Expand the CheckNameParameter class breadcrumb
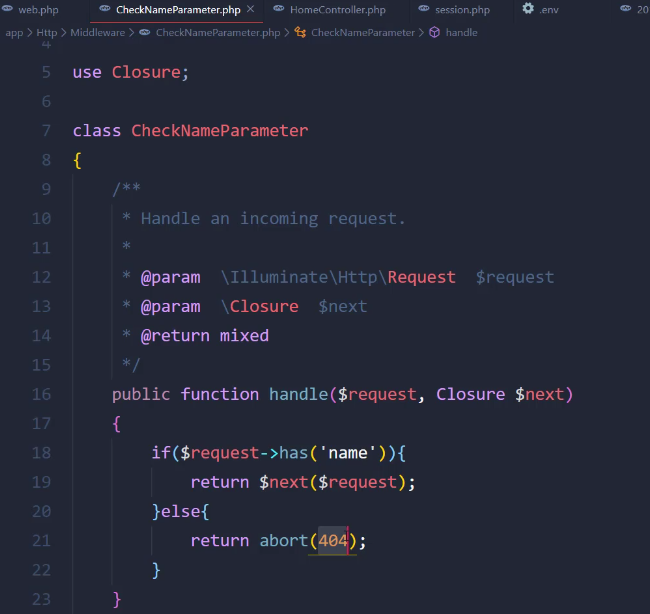650x614 pixels. [362, 33]
